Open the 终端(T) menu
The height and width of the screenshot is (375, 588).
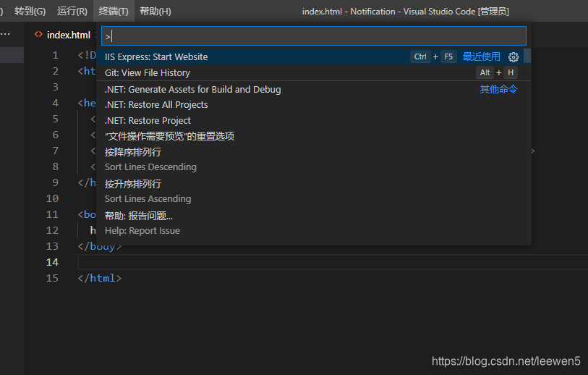pyautogui.click(x=114, y=12)
